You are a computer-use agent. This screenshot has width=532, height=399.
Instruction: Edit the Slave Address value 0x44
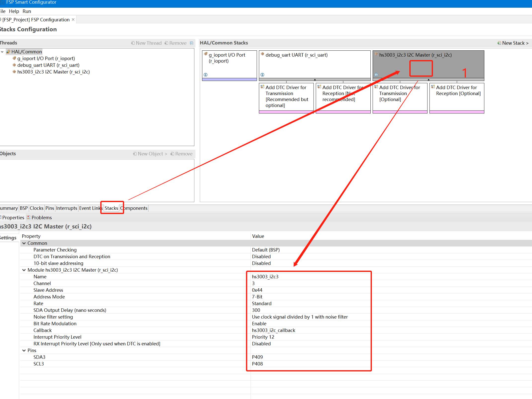pos(257,290)
